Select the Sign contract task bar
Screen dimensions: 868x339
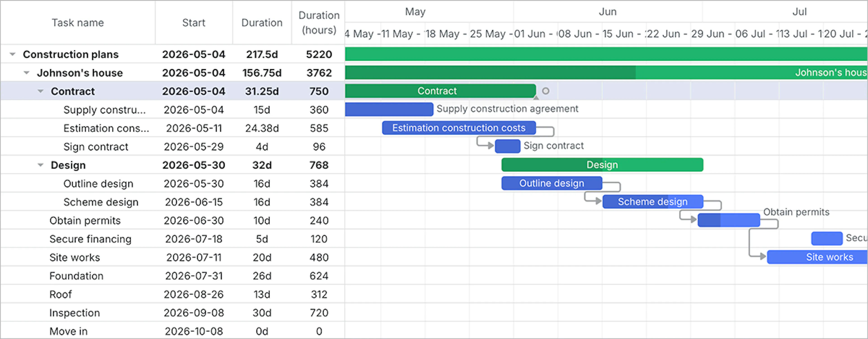pyautogui.click(x=507, y=146)
